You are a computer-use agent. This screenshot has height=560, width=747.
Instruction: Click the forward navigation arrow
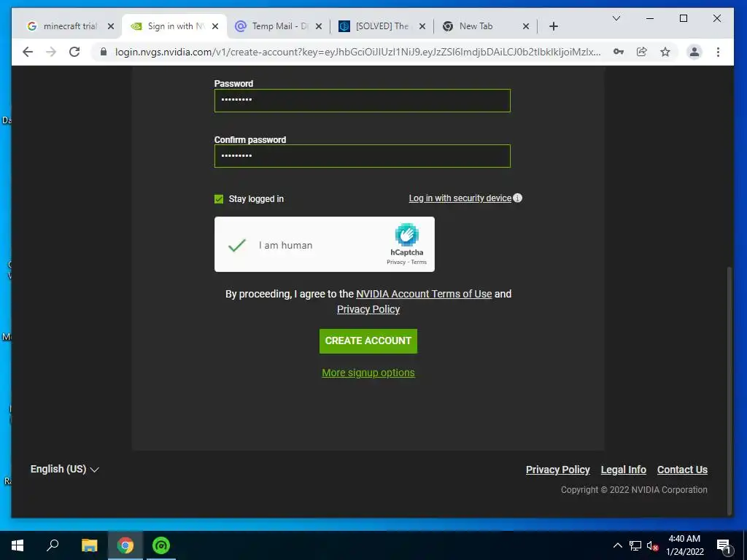point(51,52)
